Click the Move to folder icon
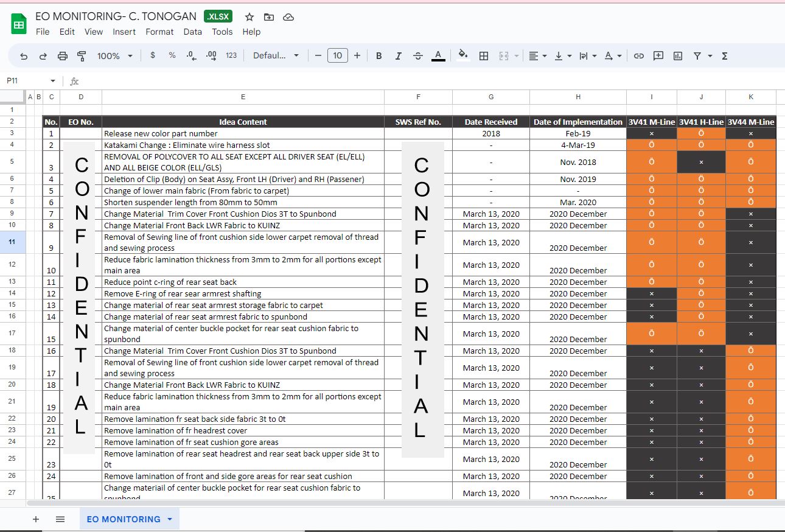 point(269,17)
